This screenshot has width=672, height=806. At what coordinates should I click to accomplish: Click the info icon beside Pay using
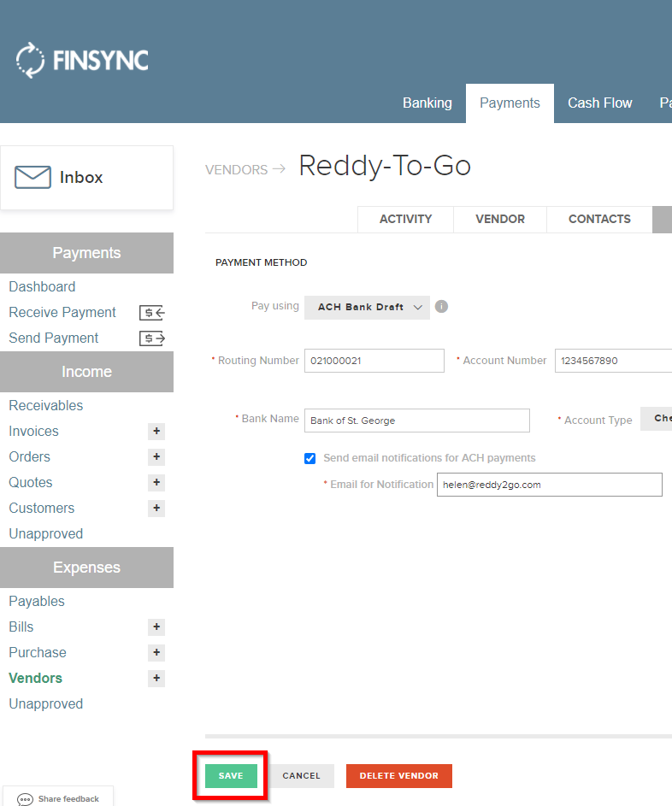coord(441,307)
